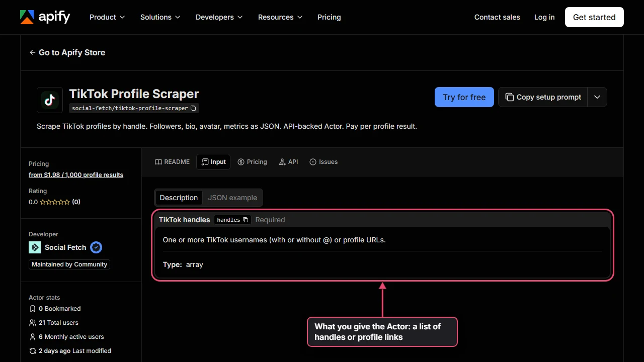Screen dimensions: 644x362
Task: Open the Developers dropdown
Action: (219, 17)
